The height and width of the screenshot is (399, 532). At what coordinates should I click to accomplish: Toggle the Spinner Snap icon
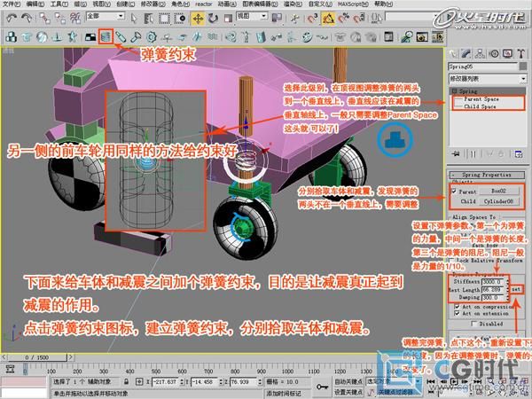(359, 18)
